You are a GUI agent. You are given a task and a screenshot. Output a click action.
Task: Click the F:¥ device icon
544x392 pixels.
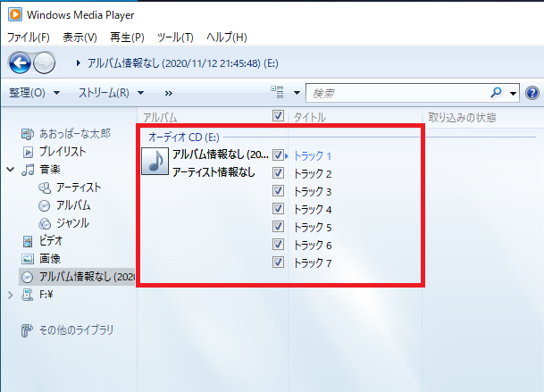[x=27, y=295]
